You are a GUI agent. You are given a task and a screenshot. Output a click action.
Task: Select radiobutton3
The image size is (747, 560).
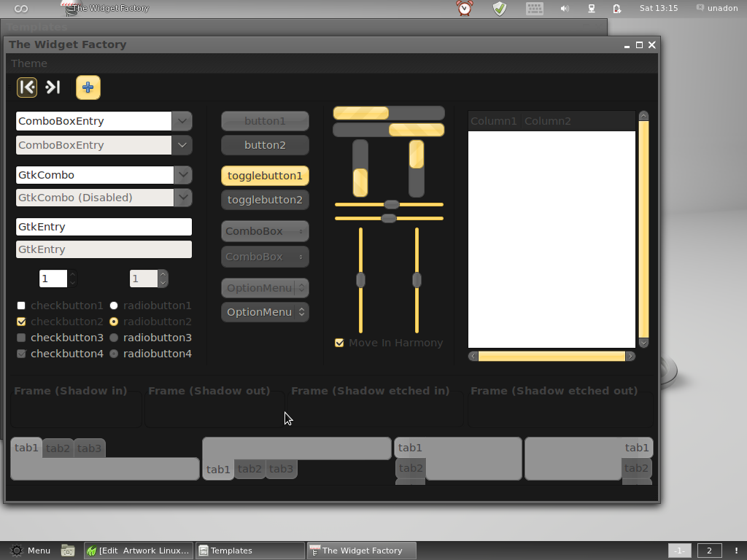coord(113,338)
